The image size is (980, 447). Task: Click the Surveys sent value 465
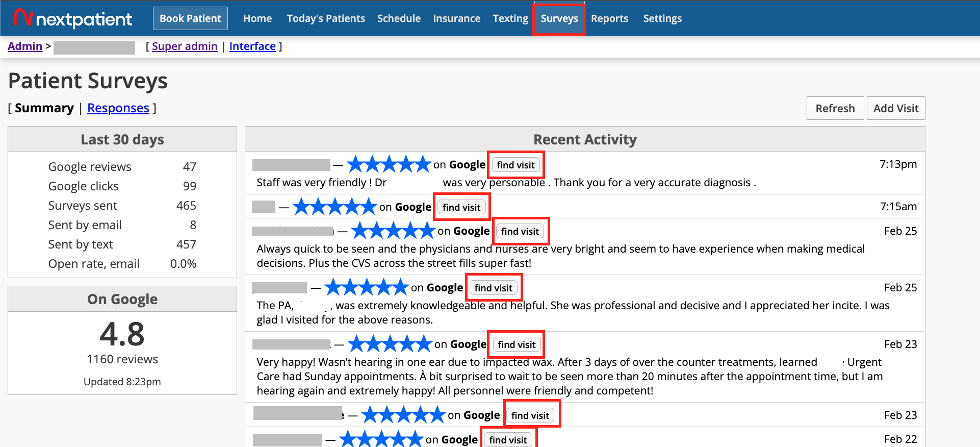point(186,206)
